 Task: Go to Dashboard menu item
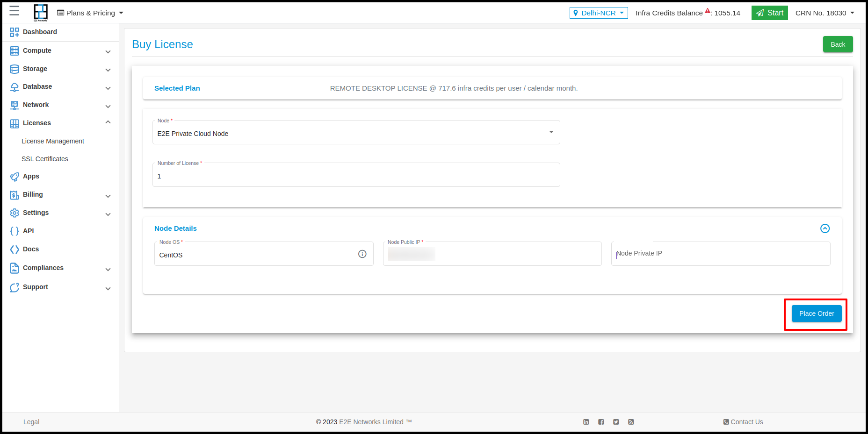(x=40, y=32)
